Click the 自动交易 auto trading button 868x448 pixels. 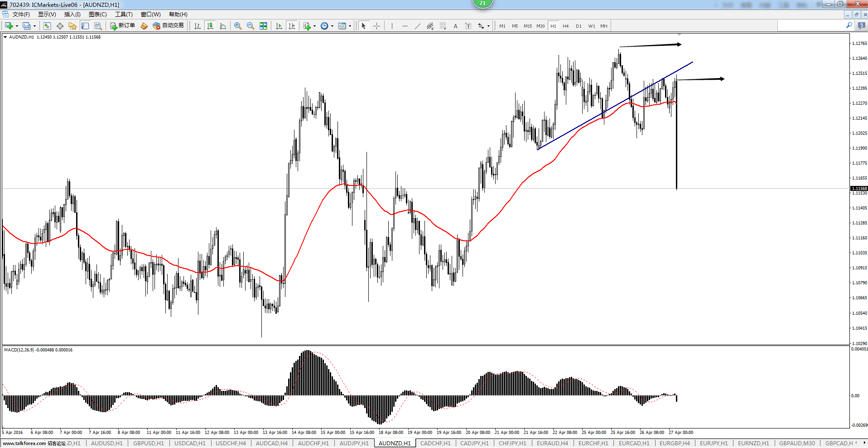(x=169, y=26)
